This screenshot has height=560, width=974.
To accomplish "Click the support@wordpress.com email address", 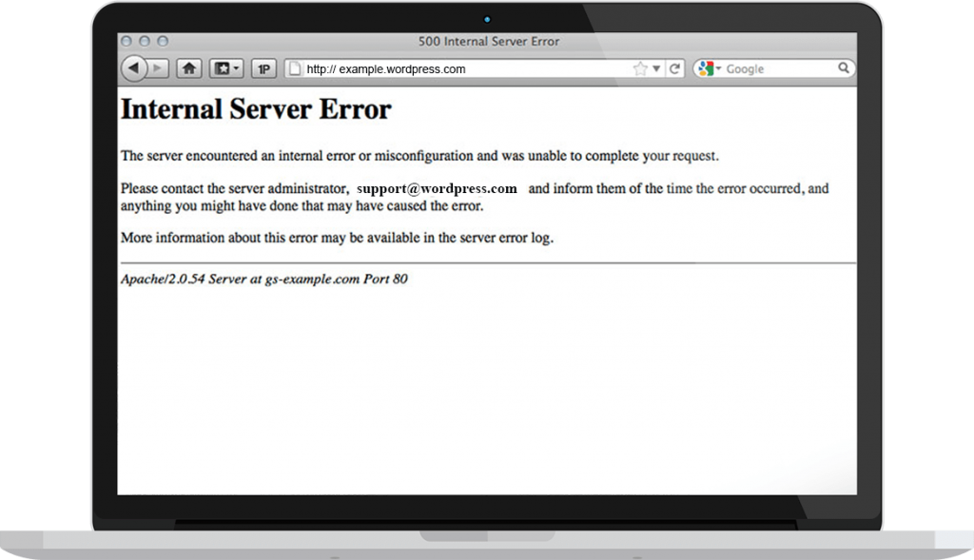I will coord(437,188).
